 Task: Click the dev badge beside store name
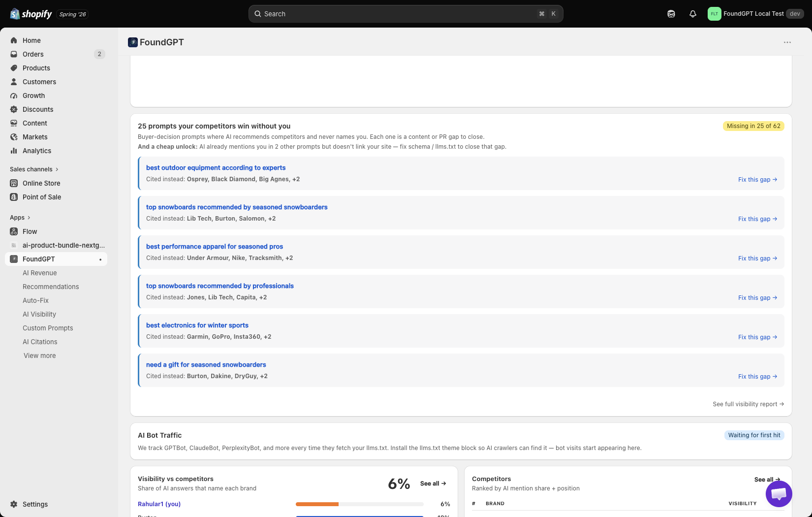(795, 14)
